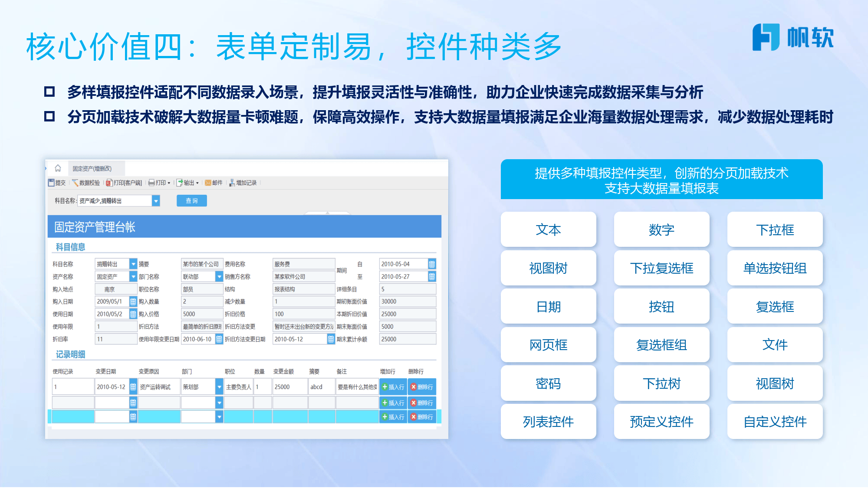Click the 查询 query button
868x488 pixels.
point(192,201)
